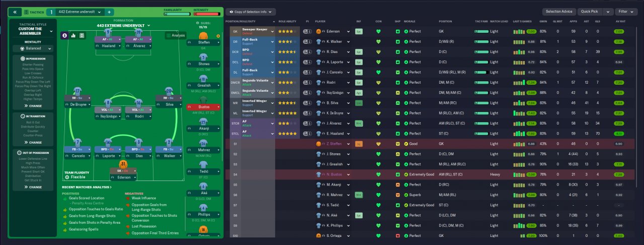Viewport: 644px width, 245px height.
Task: Select the 442 Extreme undervolt tactic tab
Action: tap(79, 12)
